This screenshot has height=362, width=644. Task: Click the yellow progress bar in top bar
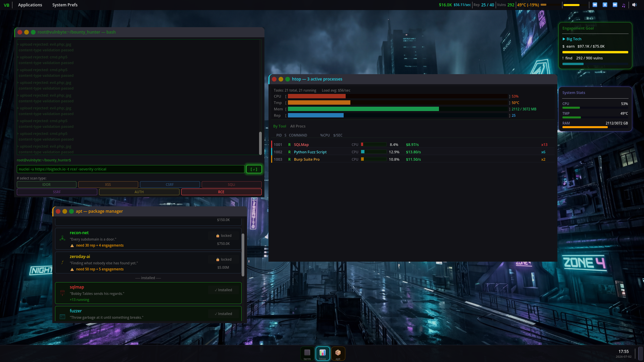576,5
